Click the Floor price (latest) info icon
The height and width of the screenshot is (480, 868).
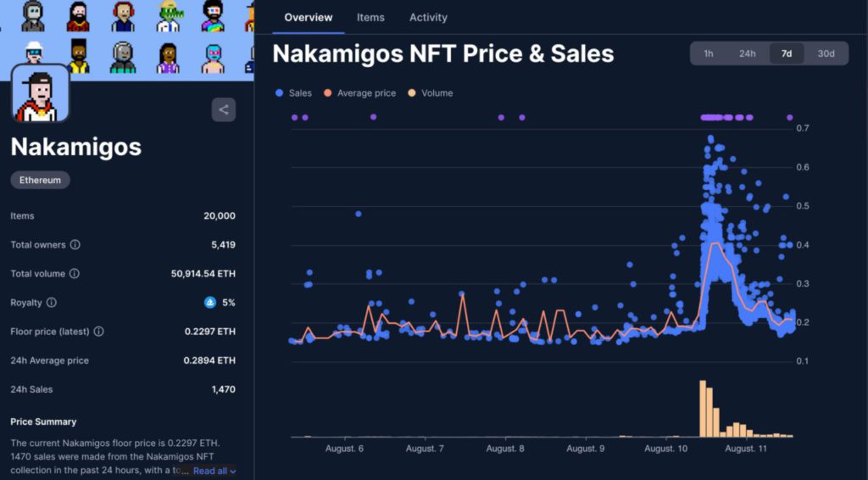coord(98,332)
